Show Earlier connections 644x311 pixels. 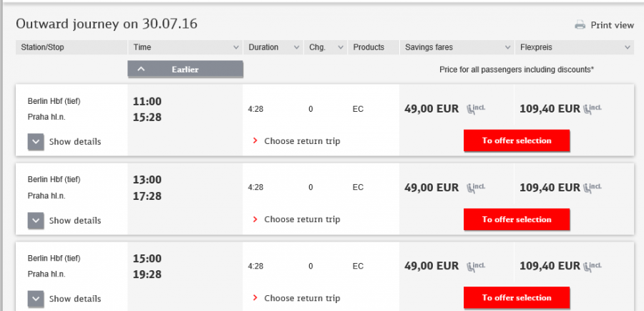pos(185,70)
